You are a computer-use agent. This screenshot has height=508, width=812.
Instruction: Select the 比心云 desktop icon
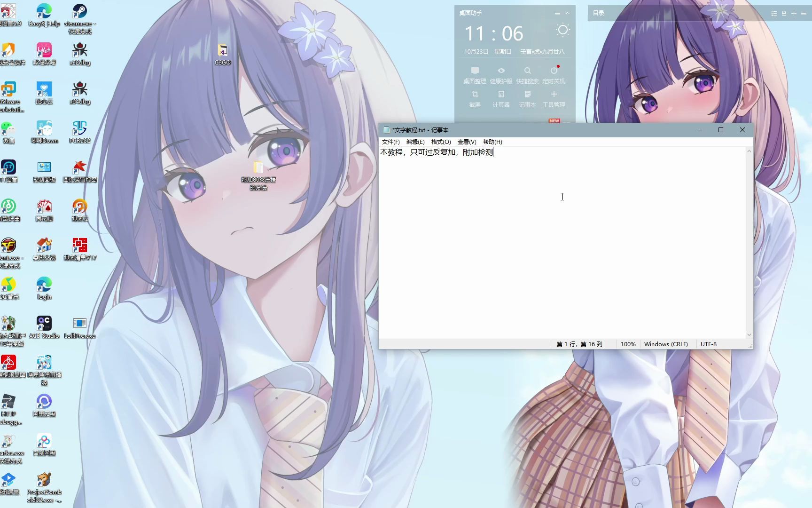(44, 93)
